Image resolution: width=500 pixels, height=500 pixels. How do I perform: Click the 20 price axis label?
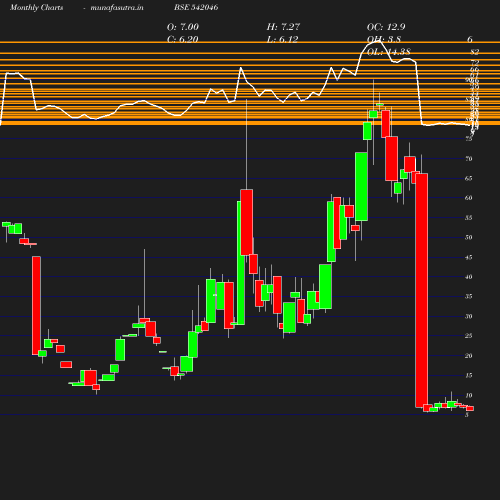469,356
